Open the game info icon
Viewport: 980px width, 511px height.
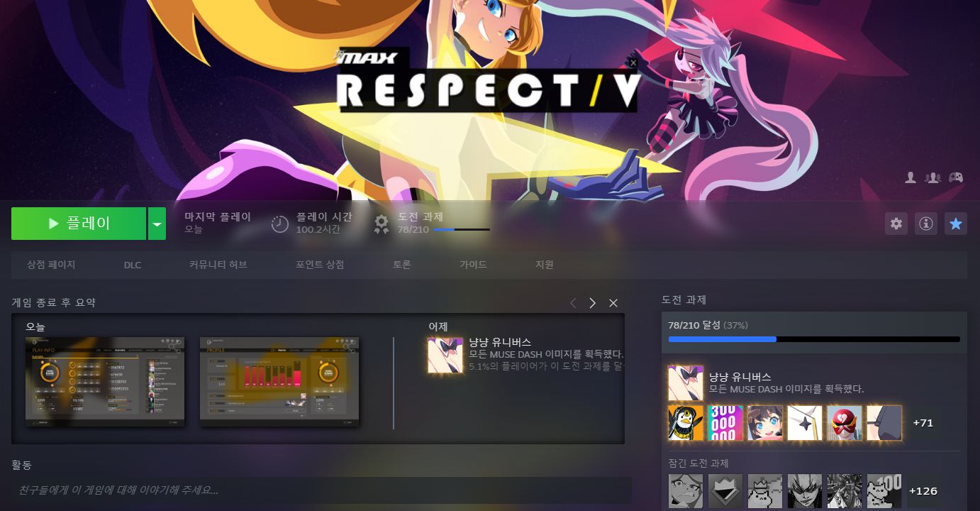coord(926,224)
